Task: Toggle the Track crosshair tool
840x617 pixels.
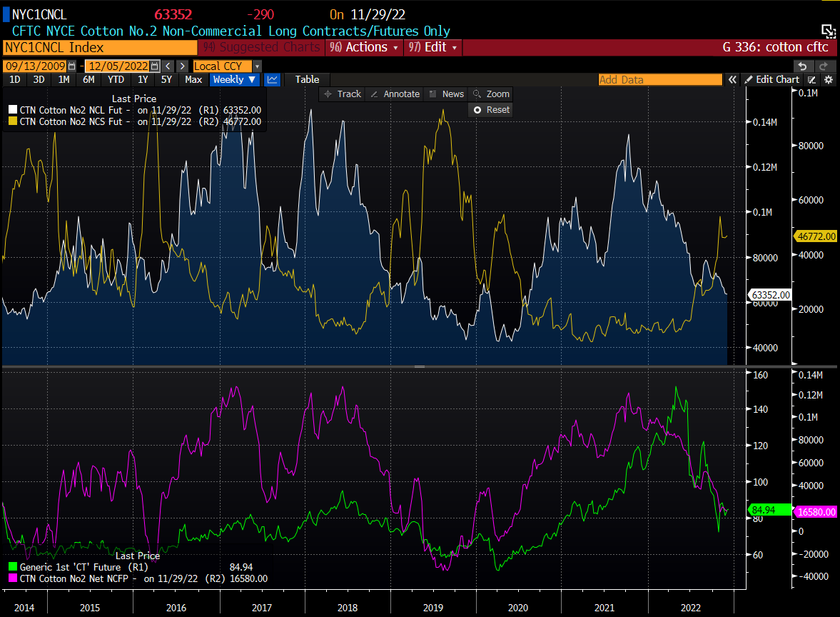Action: (342, 94)
